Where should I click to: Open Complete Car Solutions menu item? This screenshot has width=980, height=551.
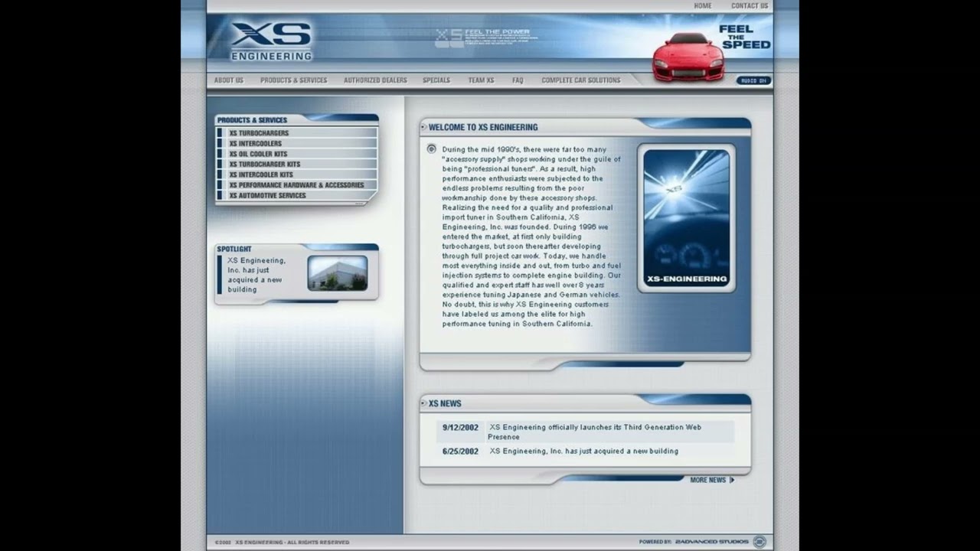point(581,80)
